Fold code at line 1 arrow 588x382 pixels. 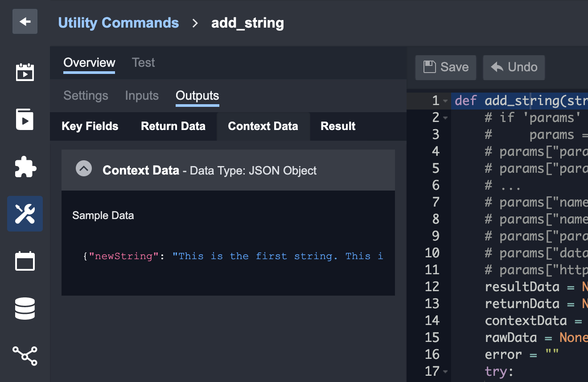445,101
